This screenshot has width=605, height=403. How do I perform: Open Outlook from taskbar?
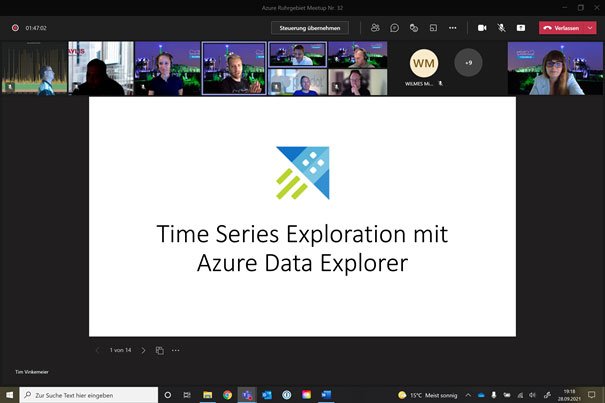point(267,395)
